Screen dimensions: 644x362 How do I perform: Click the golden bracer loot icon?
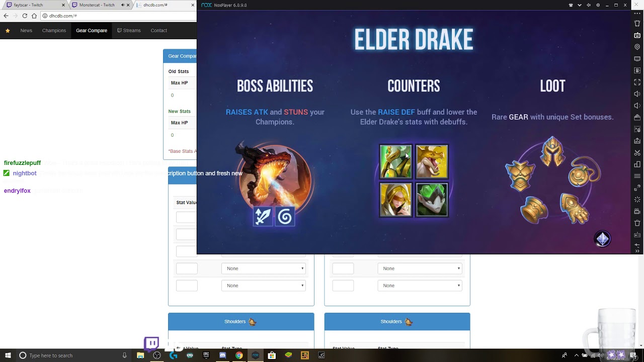(533, 209)
